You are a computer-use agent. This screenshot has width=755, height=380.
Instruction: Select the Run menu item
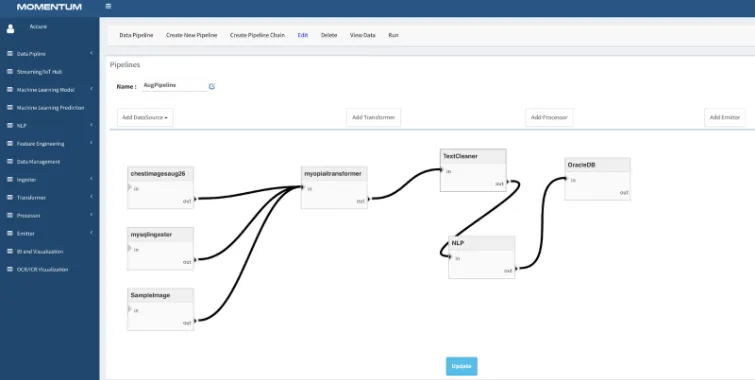click(x=393, y=35)
